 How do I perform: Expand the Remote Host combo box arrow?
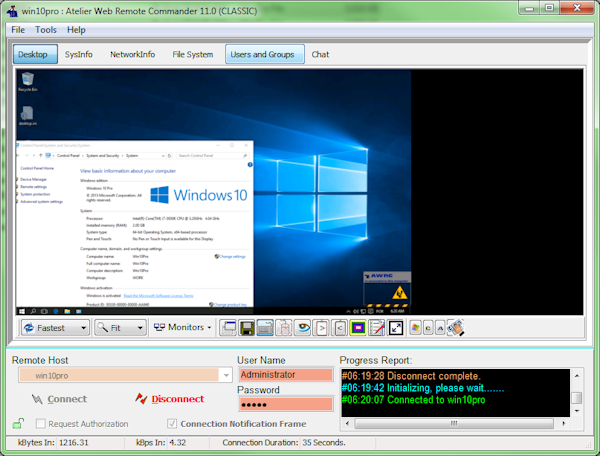pyautogui.click(x=226, y=375)
